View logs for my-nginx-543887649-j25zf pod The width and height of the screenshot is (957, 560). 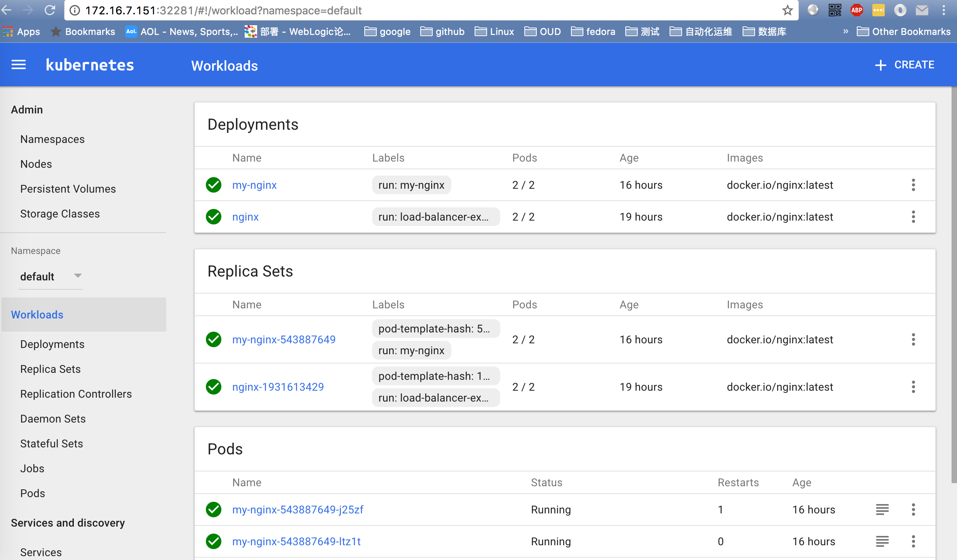882,510
